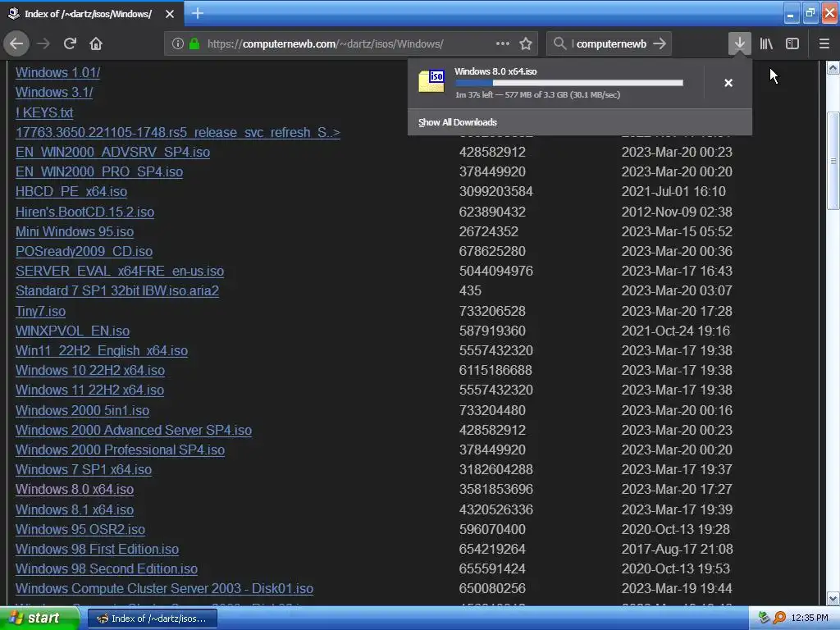Open the ! KEYS.txt file
This screenshot has height=630, width=840.
[x=44, y=112]
